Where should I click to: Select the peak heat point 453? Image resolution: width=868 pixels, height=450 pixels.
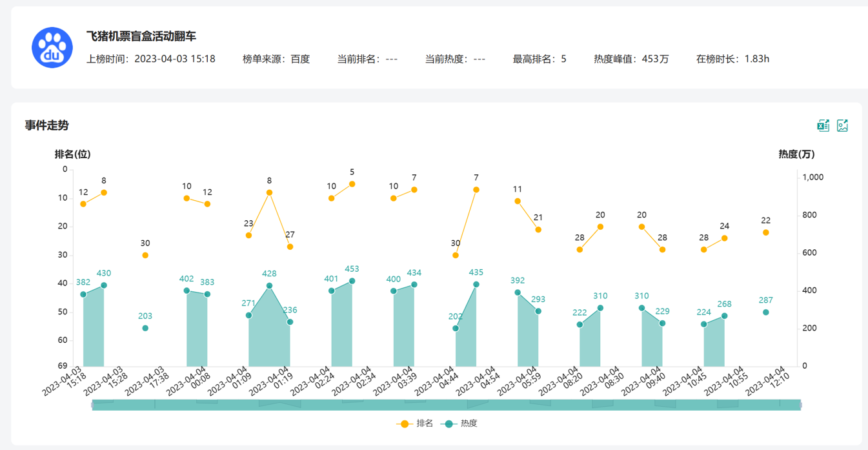352,281
